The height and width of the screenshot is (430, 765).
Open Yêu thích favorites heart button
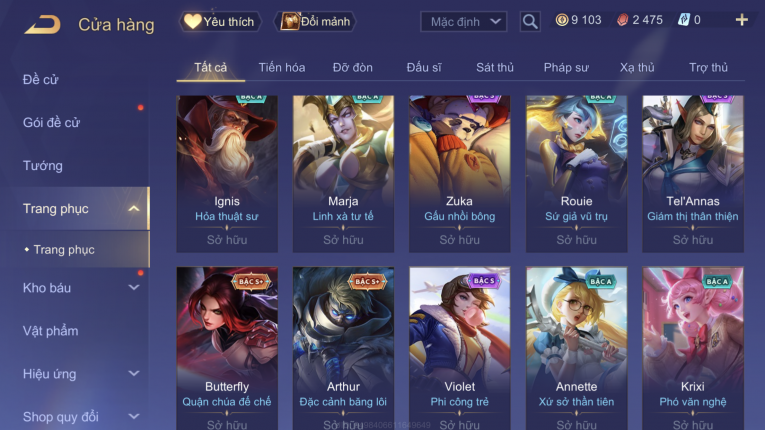[220, 21]
